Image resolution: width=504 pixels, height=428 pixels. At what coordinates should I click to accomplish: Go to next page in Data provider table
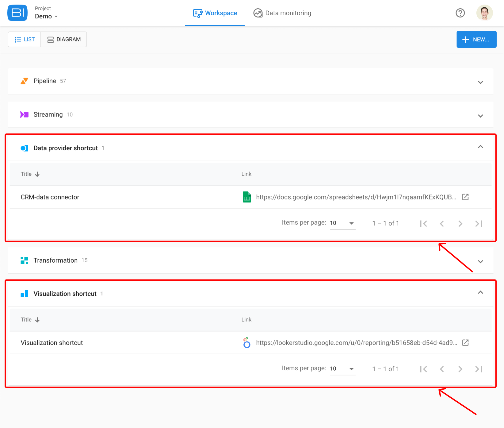click(x=460, y=224)
